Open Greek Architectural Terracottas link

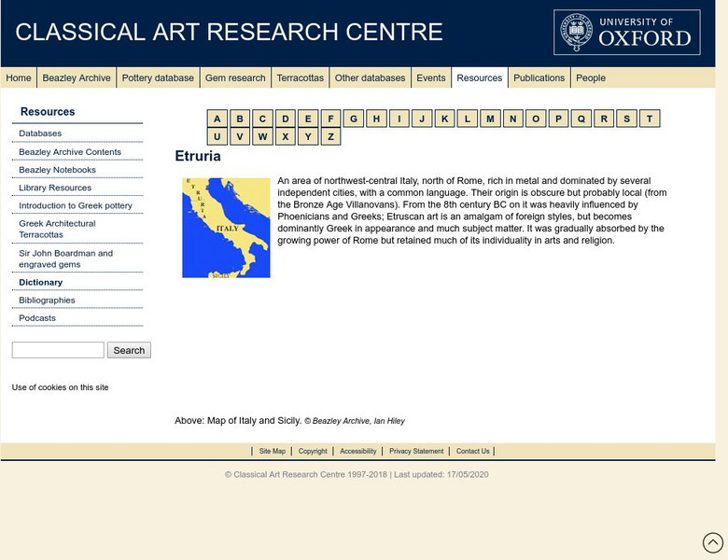pyautogui.click(x=57, y=229)
